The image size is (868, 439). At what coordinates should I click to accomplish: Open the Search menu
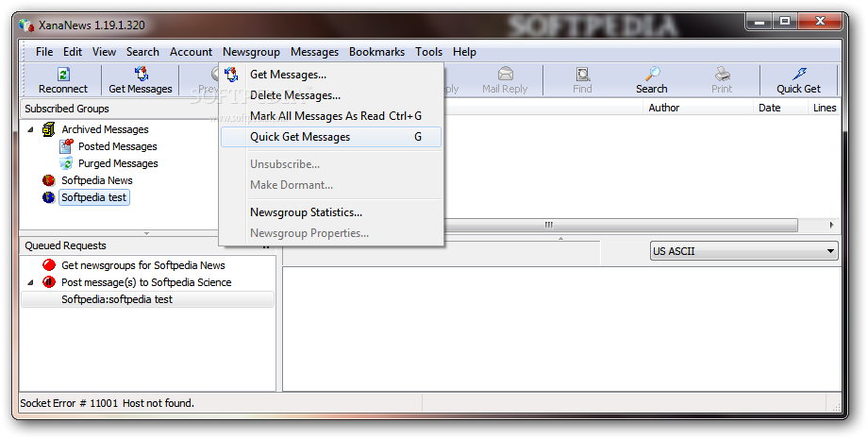142,52
